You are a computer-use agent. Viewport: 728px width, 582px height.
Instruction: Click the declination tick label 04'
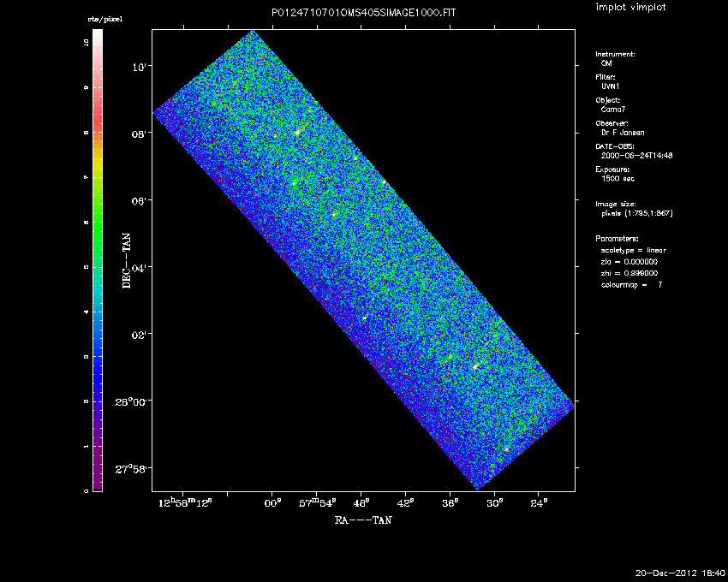139,268
